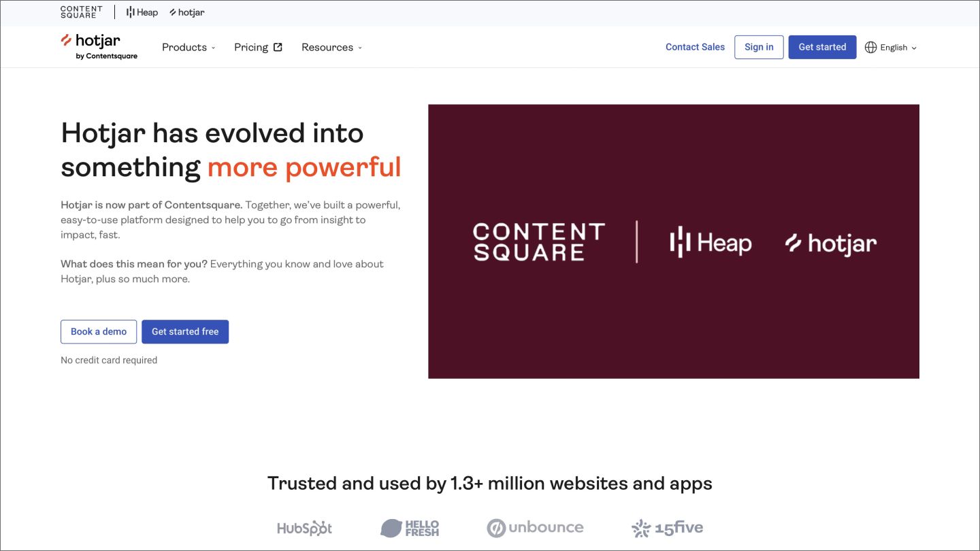Image resolution: width=980 pixels, height=551 pixels.
Task: Click the unbounce logo
Action: tap(535, 528)
